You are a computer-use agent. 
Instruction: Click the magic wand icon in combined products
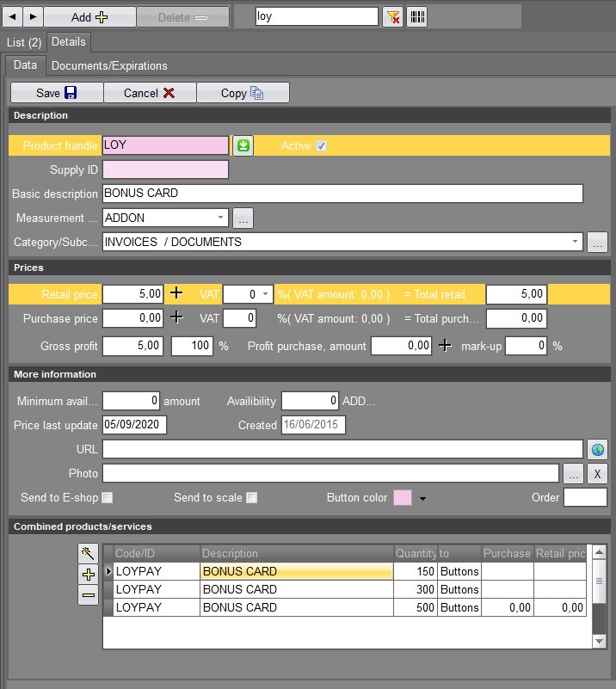[89, 554]
